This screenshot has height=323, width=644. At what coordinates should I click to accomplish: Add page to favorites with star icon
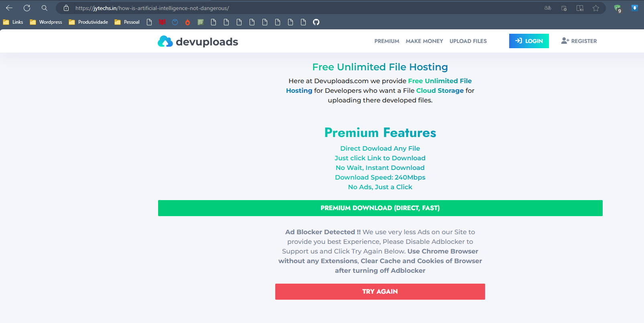coord(596,8)
